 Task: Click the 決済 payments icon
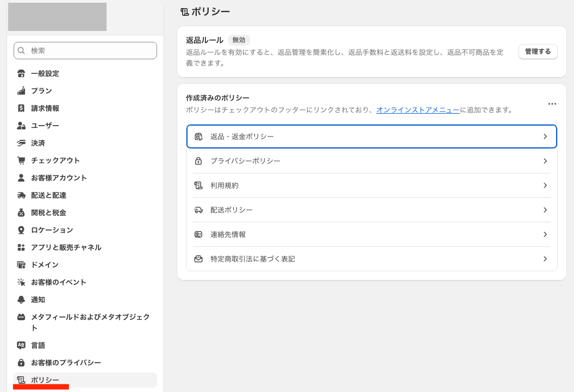21,143
